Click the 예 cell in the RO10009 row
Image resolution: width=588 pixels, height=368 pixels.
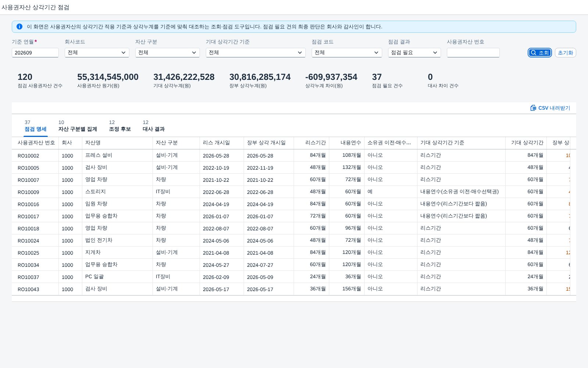[x=370, y=192]
